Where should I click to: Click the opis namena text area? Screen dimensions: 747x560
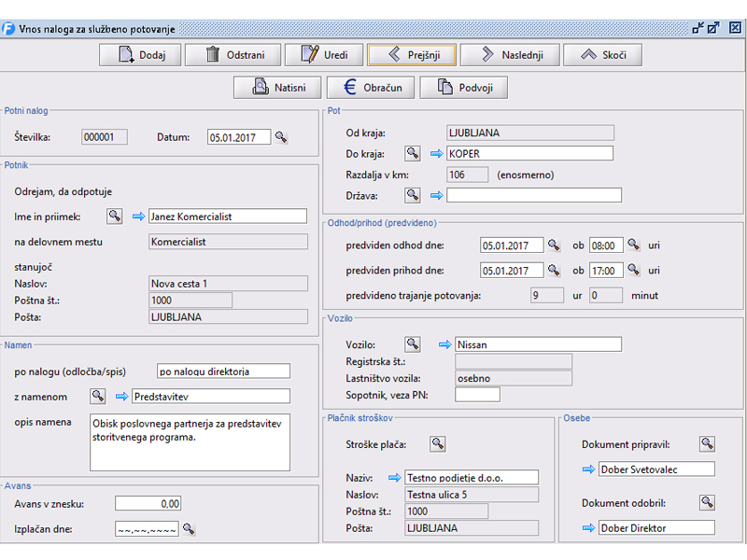tap(190, 442)
